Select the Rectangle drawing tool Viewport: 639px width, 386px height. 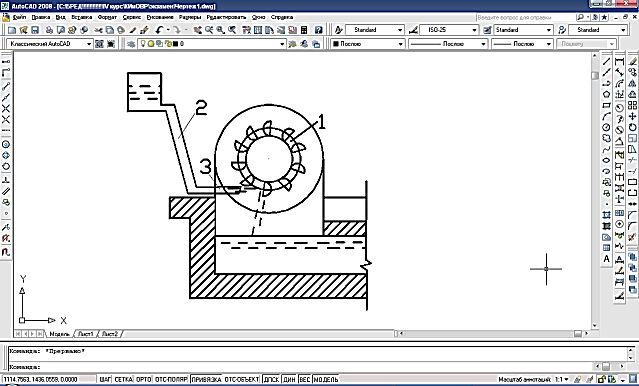[x=607, y=105]
